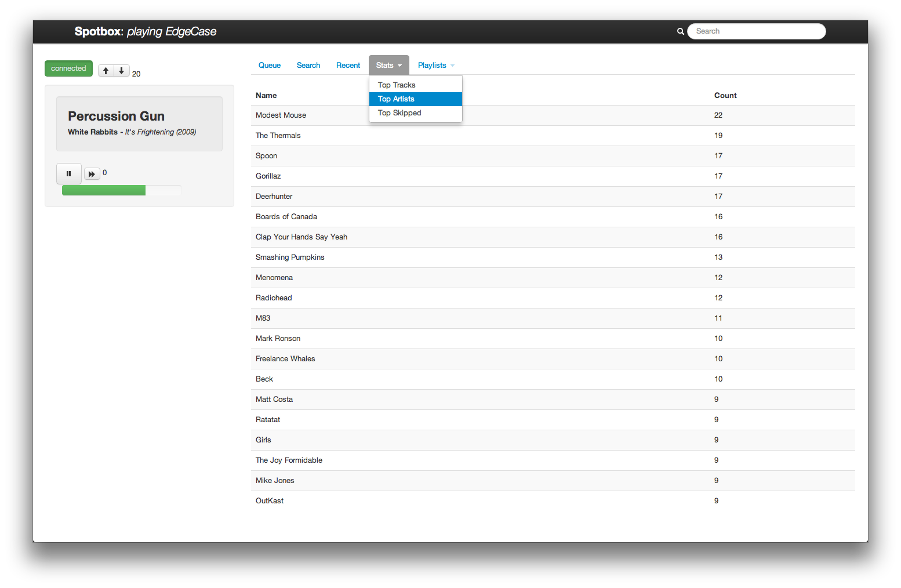
Task: Select The Thermals row
Action: coord(553,136)
